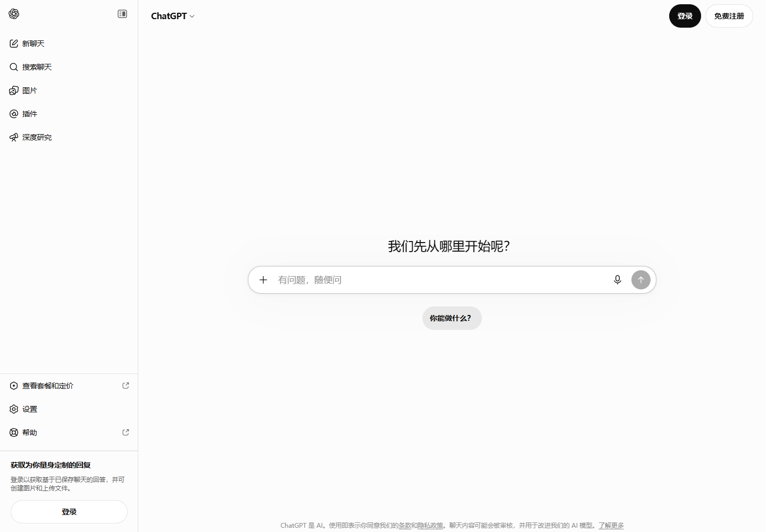Viewport: 766px width, 532px height.
Task: Click external link arrow on 查看套餐和定价 row
Action: pyautogui.click(x=126, y=386)
